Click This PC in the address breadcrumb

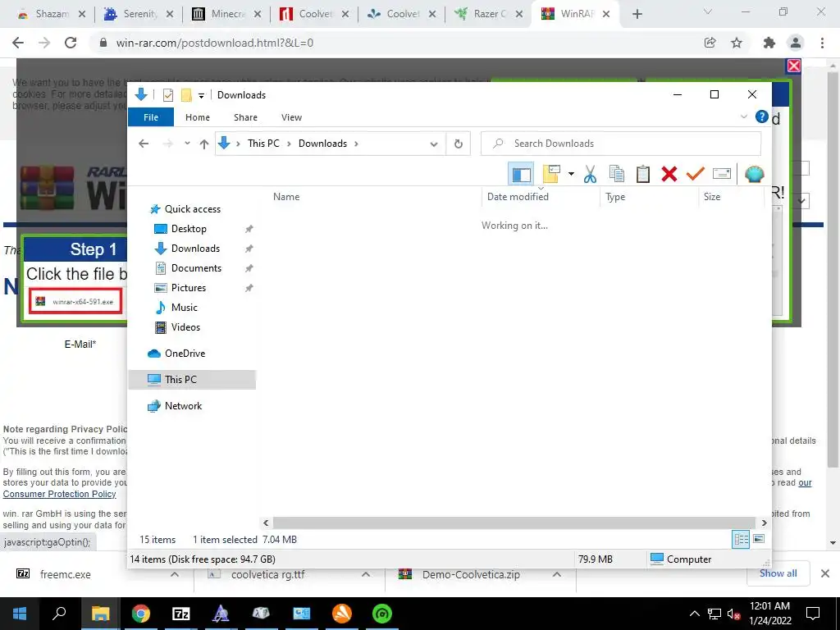[x=263, y=144]
